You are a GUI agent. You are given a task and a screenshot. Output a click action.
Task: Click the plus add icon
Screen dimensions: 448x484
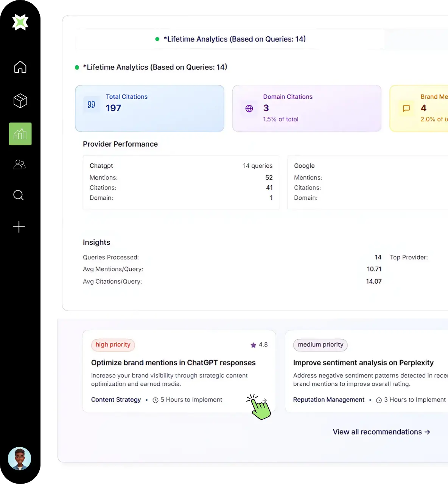pyautogui.click(x=19, y=227)
